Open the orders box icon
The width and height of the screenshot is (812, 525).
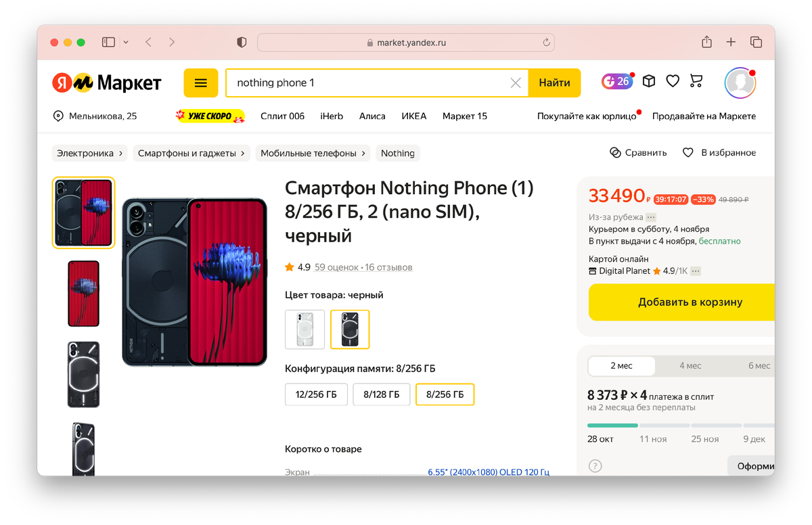649,81
